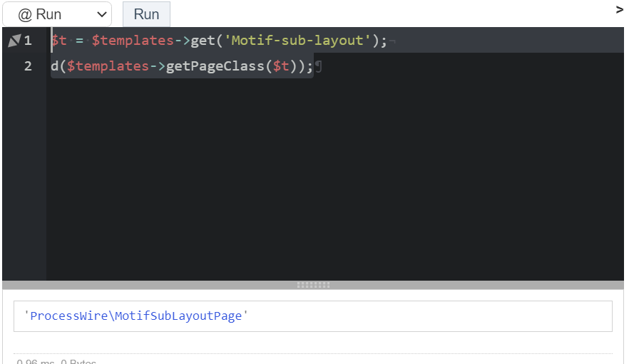Click the 'ProcessWire\MotifSubLayoutPage' output result
Viewport: 634px width, 364px height.
point(136,316)
